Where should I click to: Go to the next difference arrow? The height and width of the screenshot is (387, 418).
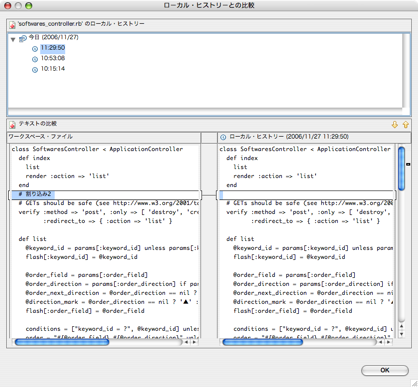click(x=395, y=125)
